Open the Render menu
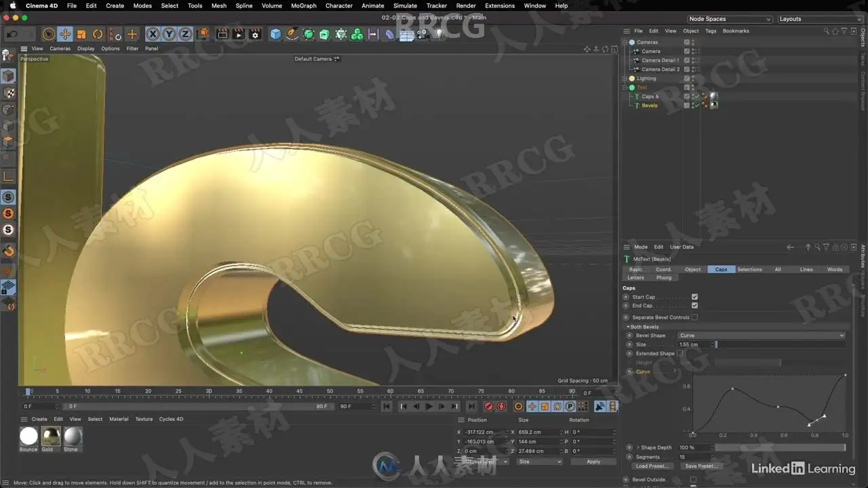Image resolution: width=868 pixels, height=488 pixels. click(x=466, y=5)
